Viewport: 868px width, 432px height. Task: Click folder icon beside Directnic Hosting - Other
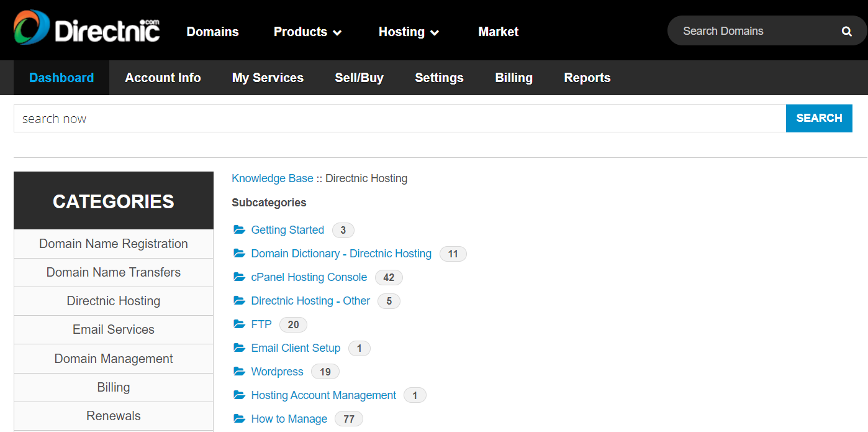click(x=239, y=301)
